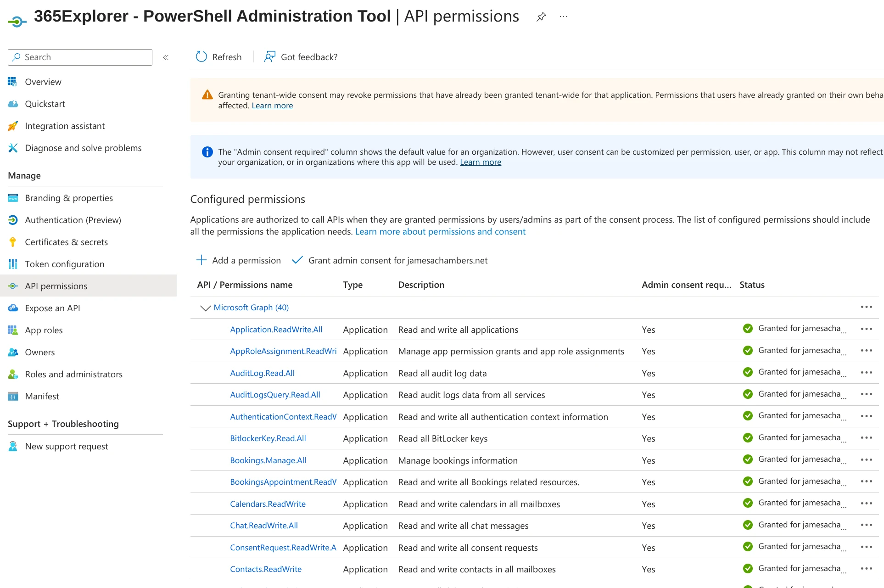Open ellipsis menu for AppRoleAssignment row
The height and width of the screenshot is (588, 884).
pos(866,351)
